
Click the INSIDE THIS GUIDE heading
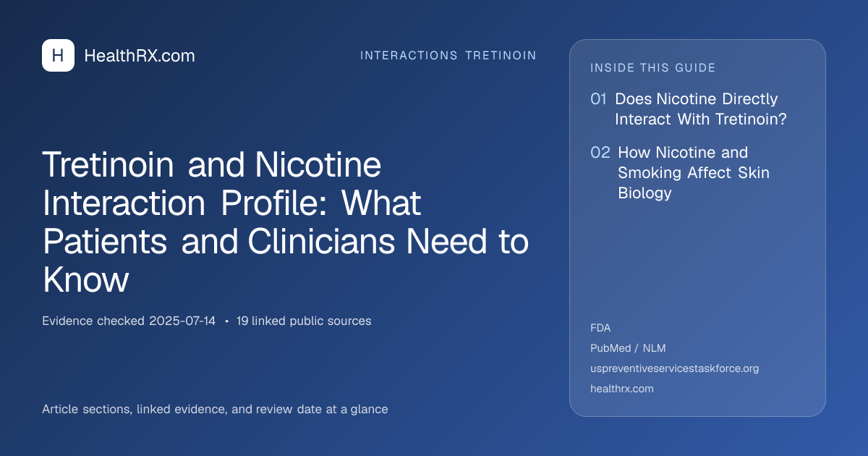point(653,68)
